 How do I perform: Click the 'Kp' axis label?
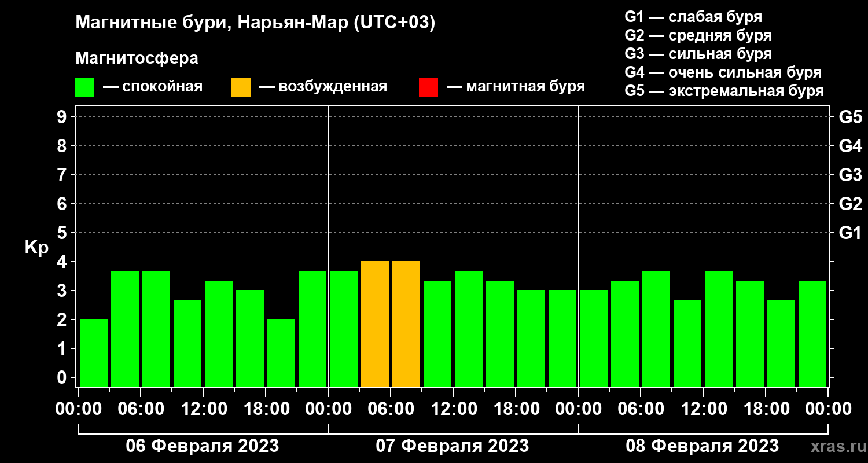click(36, 247)
